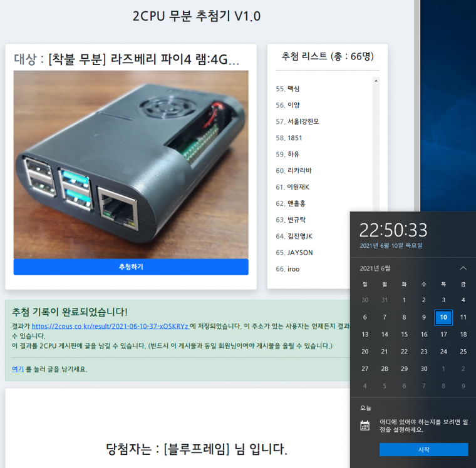Click list entry 56. 이얌
The image size is (476, 468).
coord(287,105)
